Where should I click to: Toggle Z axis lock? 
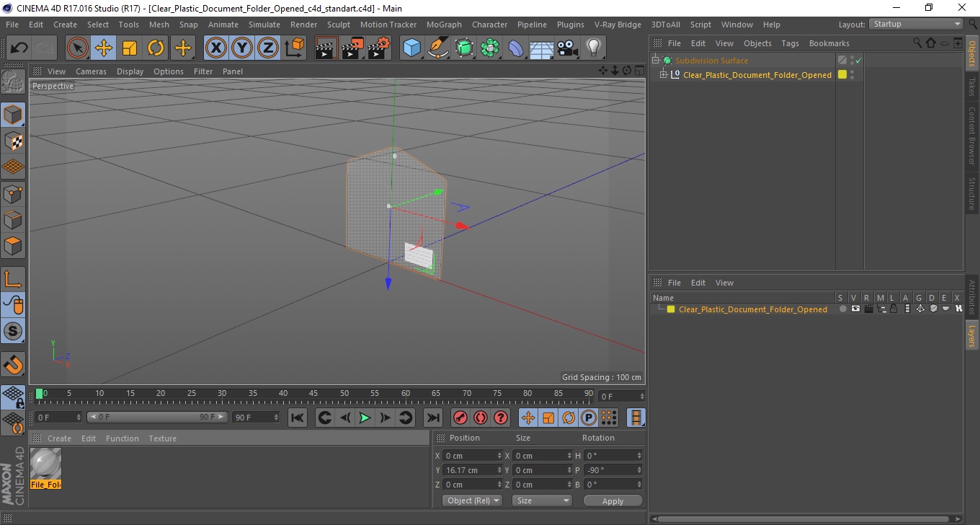click(268, 48)
